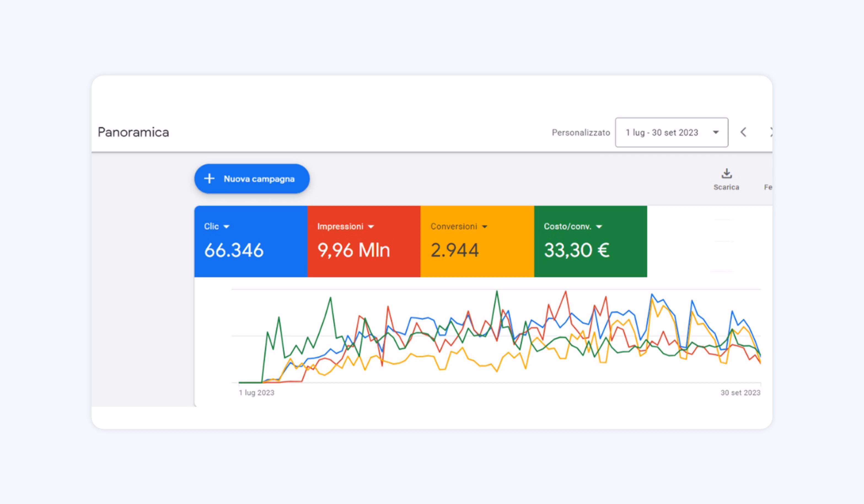Click the Conversioni value 2.944
Screen dimensions: 864x504
tap(455, 250)
